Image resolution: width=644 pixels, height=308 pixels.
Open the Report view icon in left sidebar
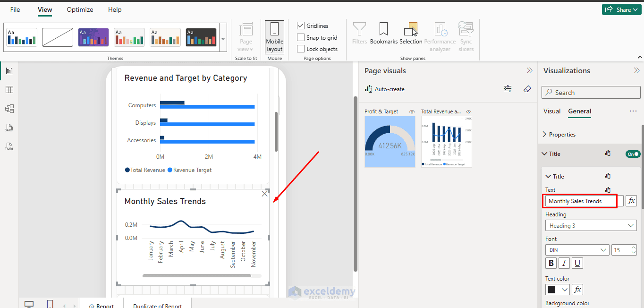(x=9, y=71)
